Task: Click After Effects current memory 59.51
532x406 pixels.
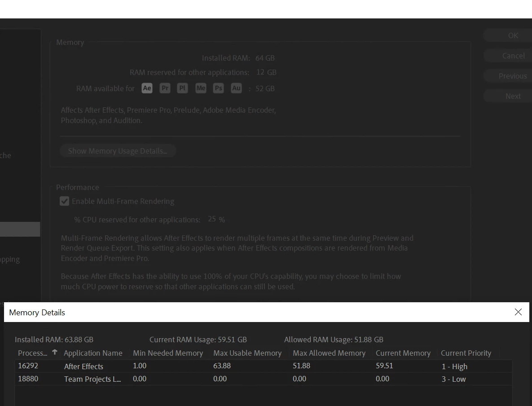Action: [384, 366]
